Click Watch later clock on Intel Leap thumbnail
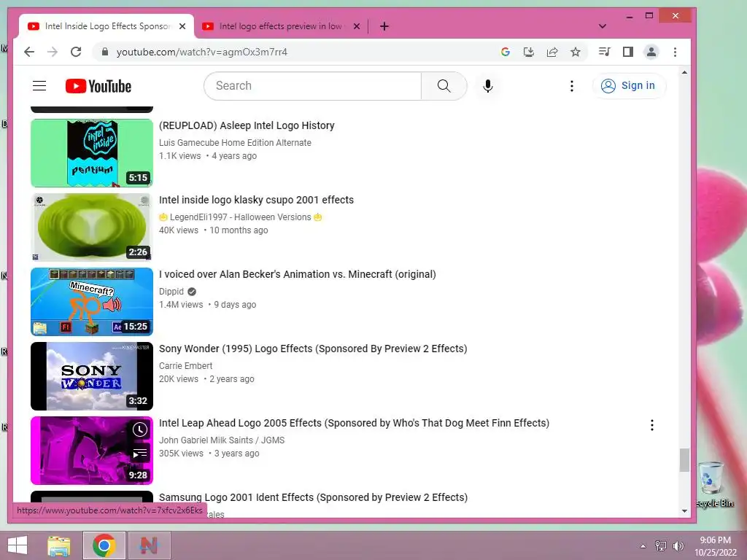747x560 pixels. click(x=139, y=430)
